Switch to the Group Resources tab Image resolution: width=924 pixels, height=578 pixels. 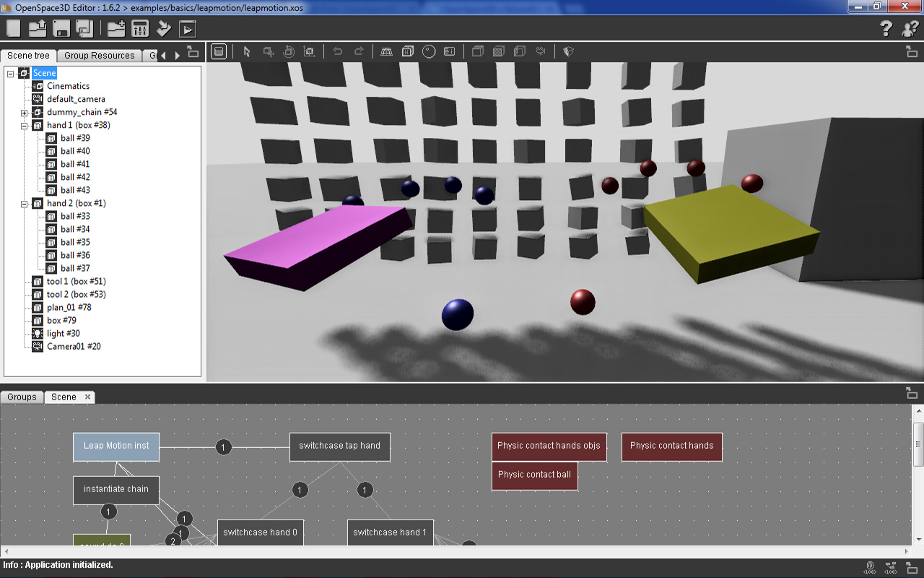point(99,56)
